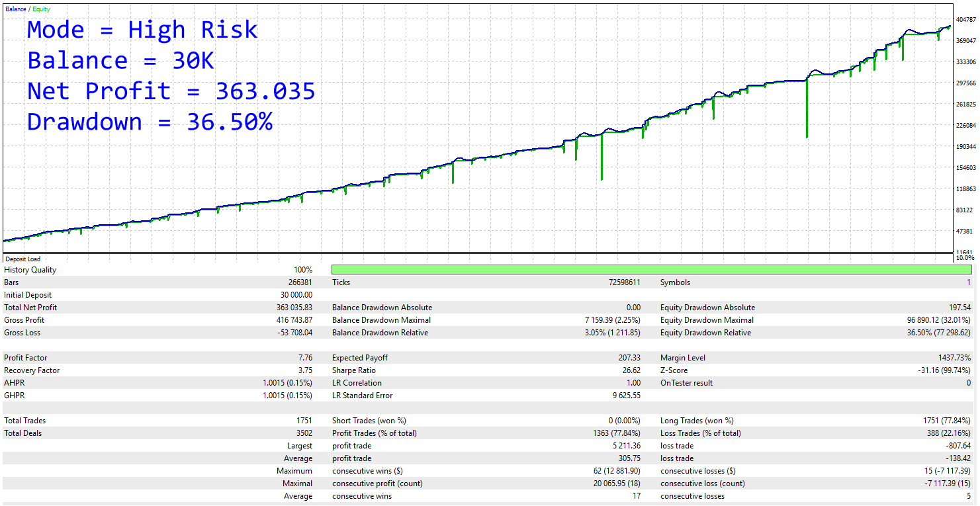Select the "Total Trades" row label
This screenshot has height=506, width=980.
click(25, 421)
